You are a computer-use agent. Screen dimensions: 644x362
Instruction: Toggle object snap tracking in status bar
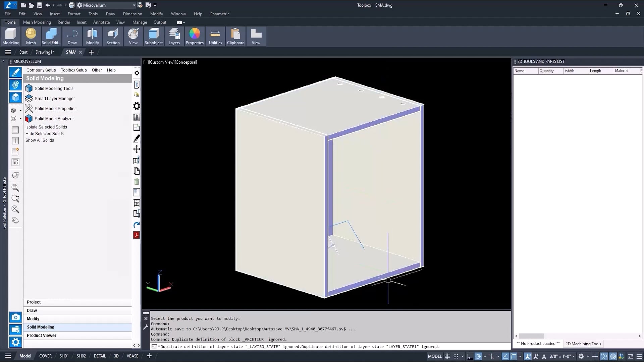click(505, 356)
